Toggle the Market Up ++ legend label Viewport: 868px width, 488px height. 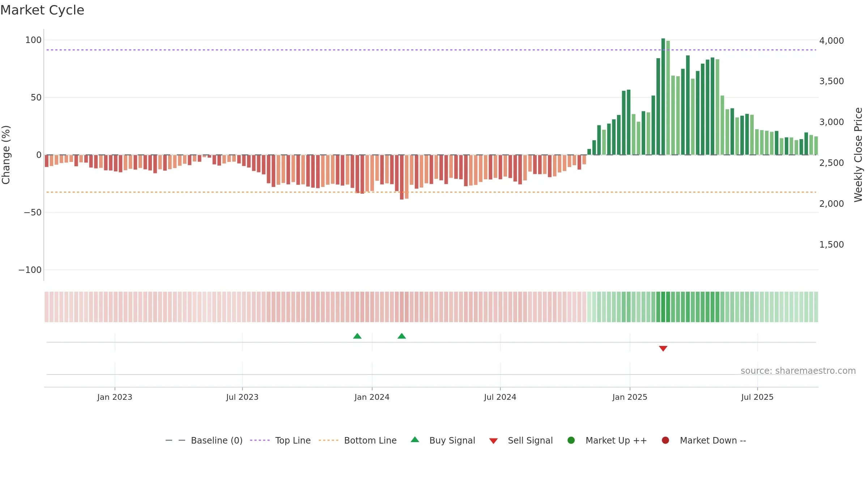(616, 440)
